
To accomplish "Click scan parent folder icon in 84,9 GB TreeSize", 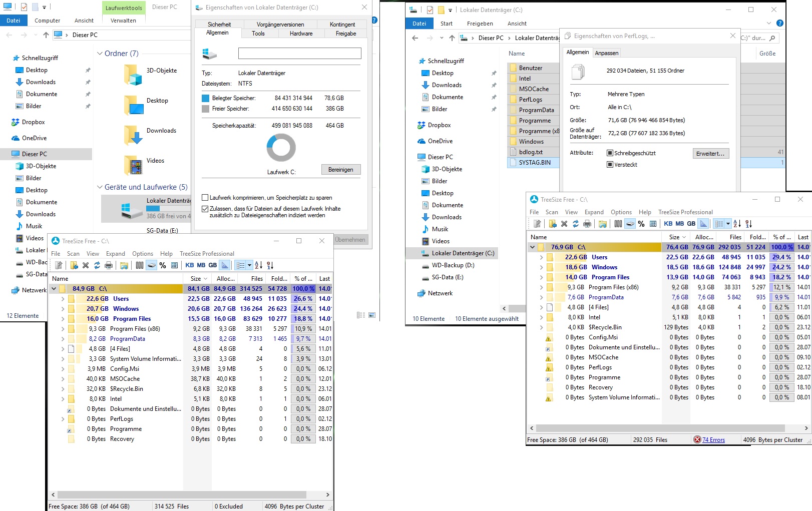I will point(59,265).
